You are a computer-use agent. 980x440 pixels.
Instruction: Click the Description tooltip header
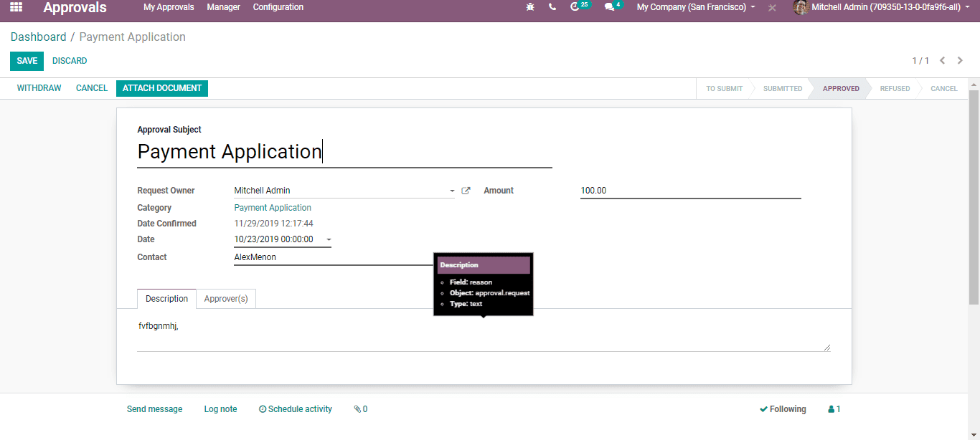pos(484,265)
